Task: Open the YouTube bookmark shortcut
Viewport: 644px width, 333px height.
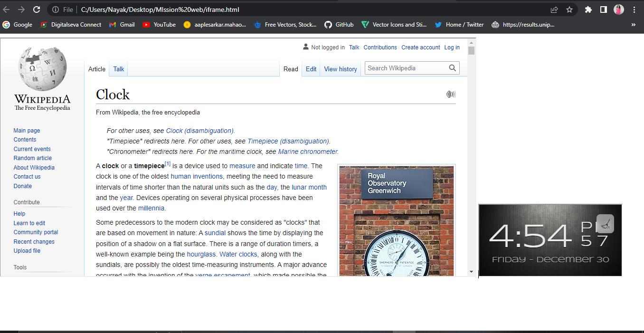Action: [x=159, y=24]
